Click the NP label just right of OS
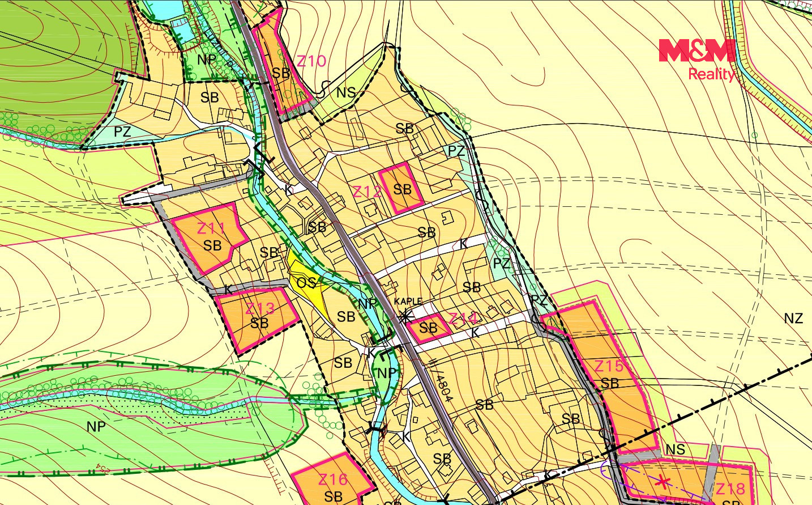This screenshot has width=812, height=505. tap(368, 304)
